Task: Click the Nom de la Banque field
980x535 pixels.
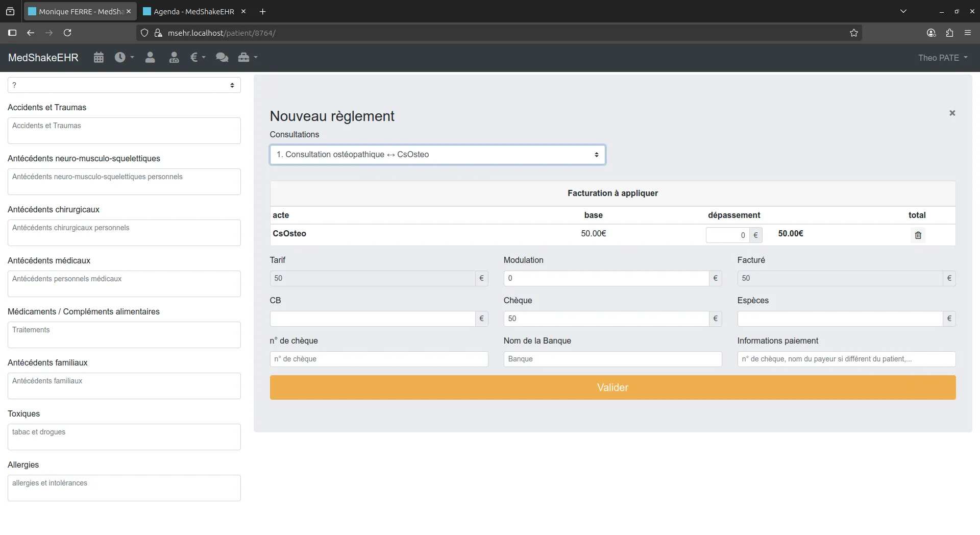Action: 612,359
